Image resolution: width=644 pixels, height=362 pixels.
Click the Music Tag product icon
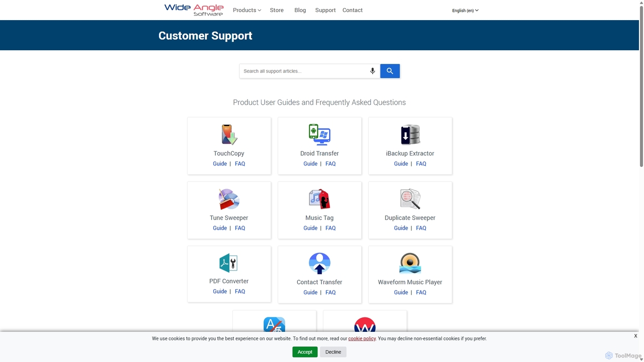319,199
